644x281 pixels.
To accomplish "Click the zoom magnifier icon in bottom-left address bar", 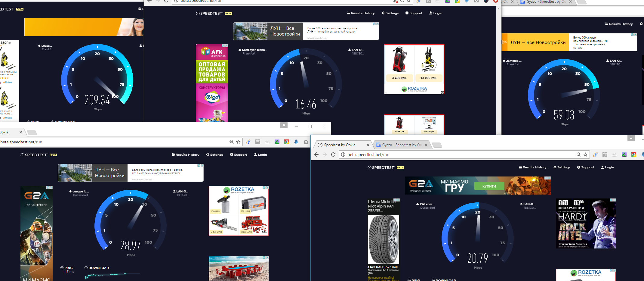I will [232, 142].
